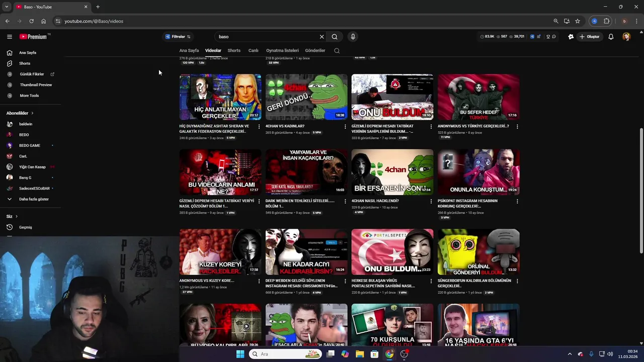Open File Explorer from taskbar
This screenshot has height=362, width=644.
point(360,354)
